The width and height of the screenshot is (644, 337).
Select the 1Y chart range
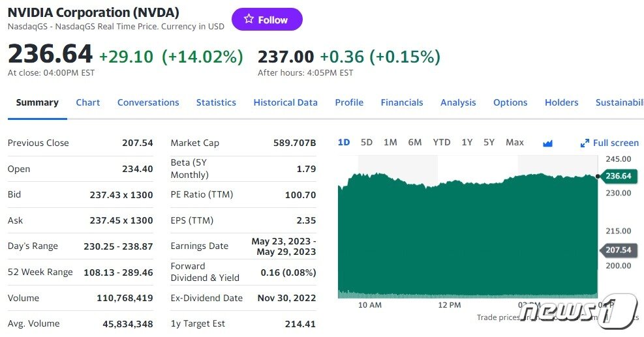click(x=467, y=143)
